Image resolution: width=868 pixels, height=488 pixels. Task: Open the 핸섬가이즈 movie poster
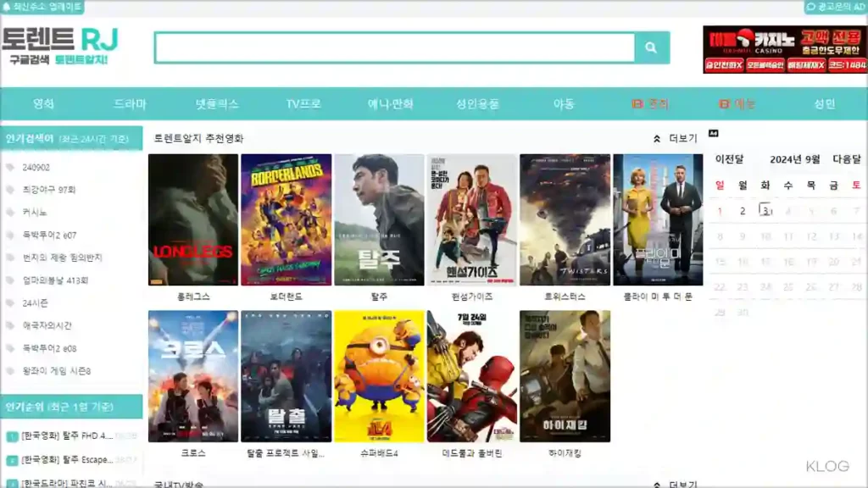click(472, 219)
